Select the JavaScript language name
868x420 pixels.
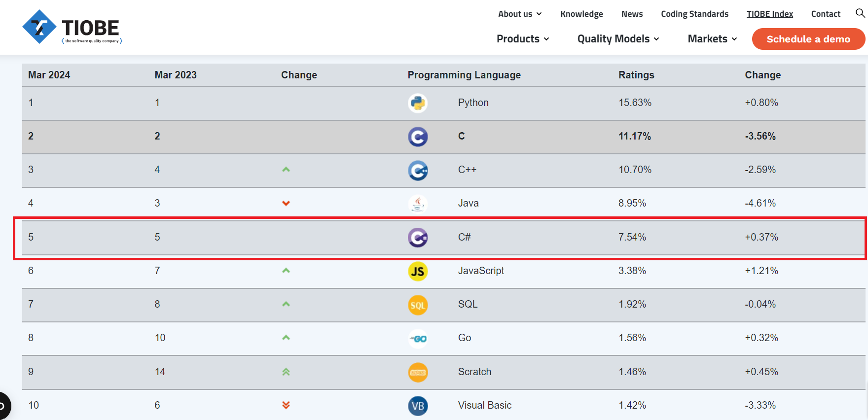tap(481, 271)
